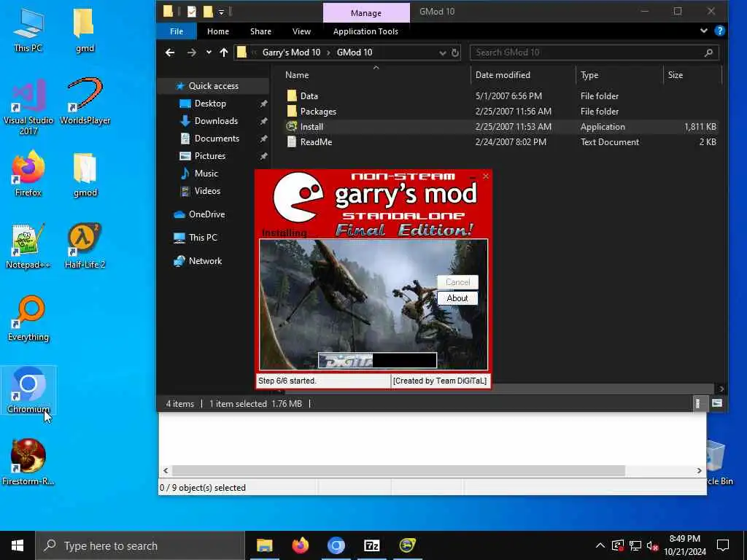Click 7-Zip icon in taskbar

371,545
